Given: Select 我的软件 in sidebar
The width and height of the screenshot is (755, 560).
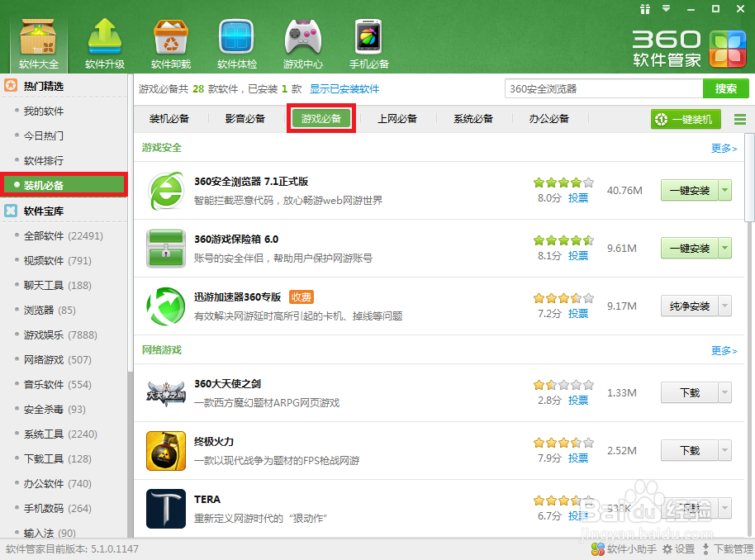Looking at the screenshot, I should (43, 112).
